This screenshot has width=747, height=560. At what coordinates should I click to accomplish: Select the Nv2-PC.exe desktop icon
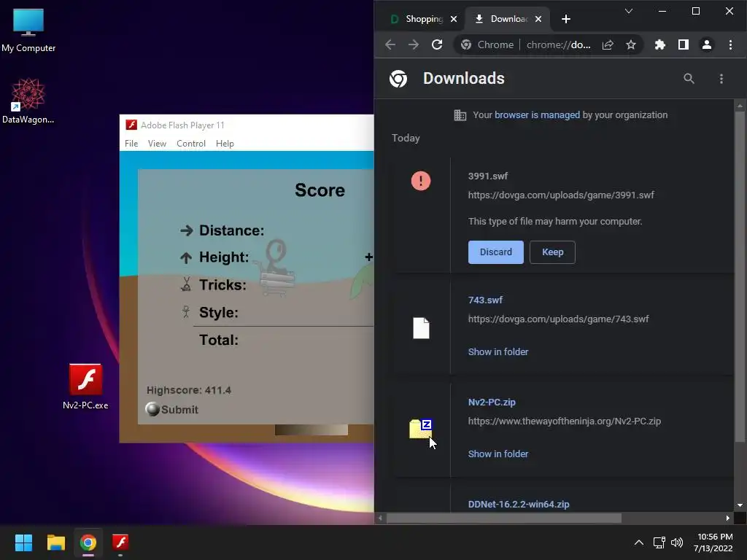pos(86,386)
